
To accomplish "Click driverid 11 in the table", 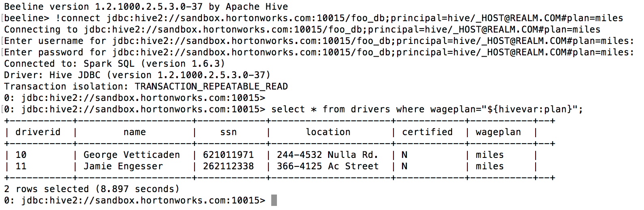I will 21,166.
